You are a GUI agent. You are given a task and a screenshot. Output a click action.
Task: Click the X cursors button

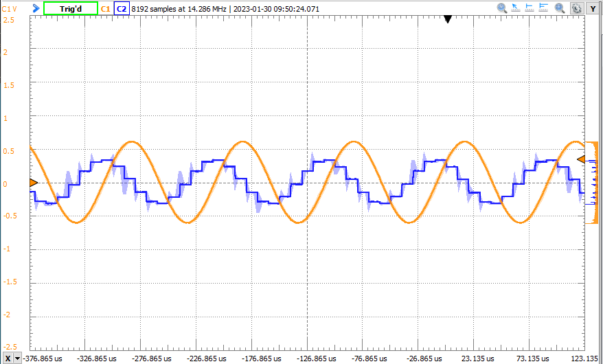point(8,359)
